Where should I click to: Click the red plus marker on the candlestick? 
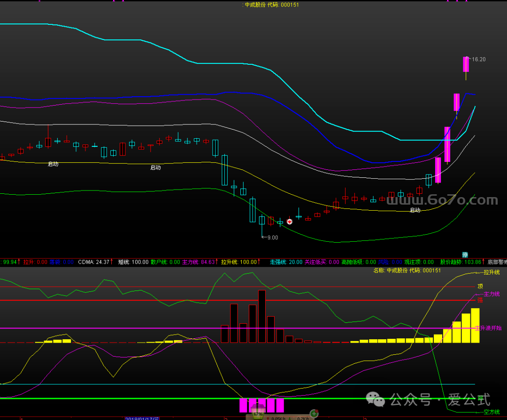290,221
